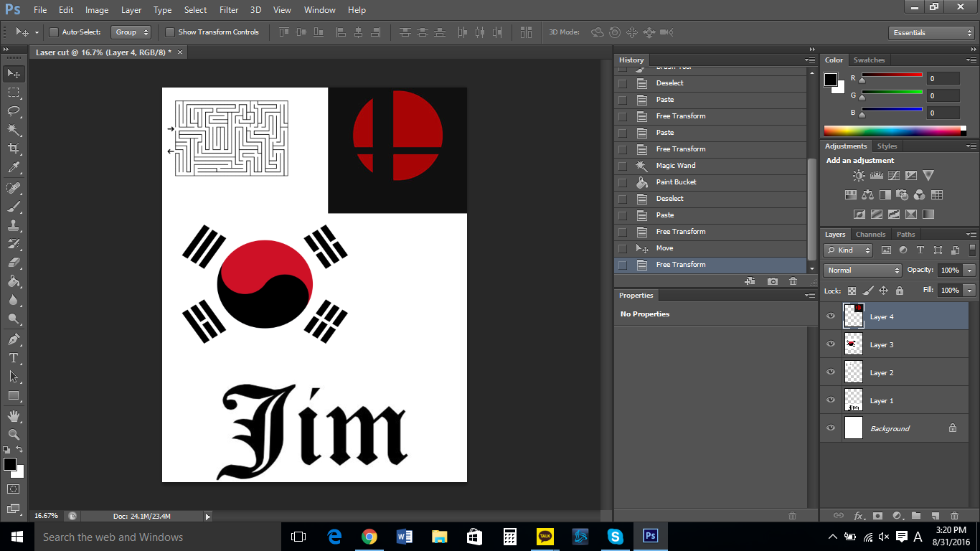This screenshot has width=980, height=551.
Task: Select the Clone Stamp tool
Action: tap(14, 225)
